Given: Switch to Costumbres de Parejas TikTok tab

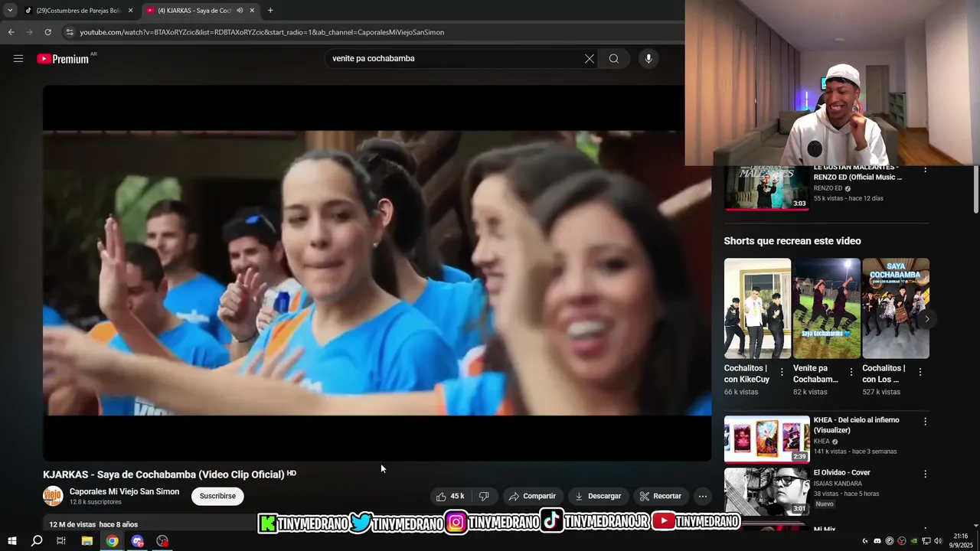Looking at the screenshot, I should coord(78,10).
